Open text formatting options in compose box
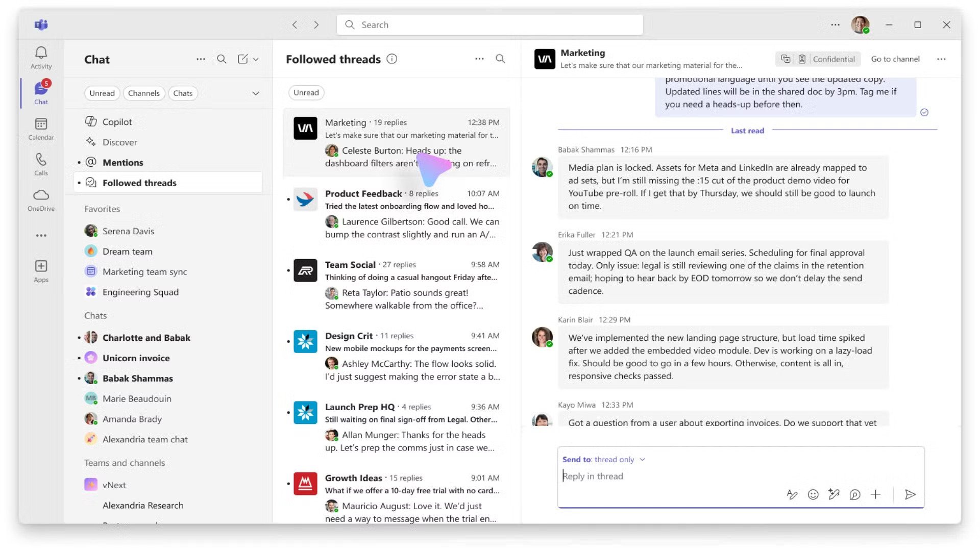Viewport: 980px width, 551px height. pos(792,494)
